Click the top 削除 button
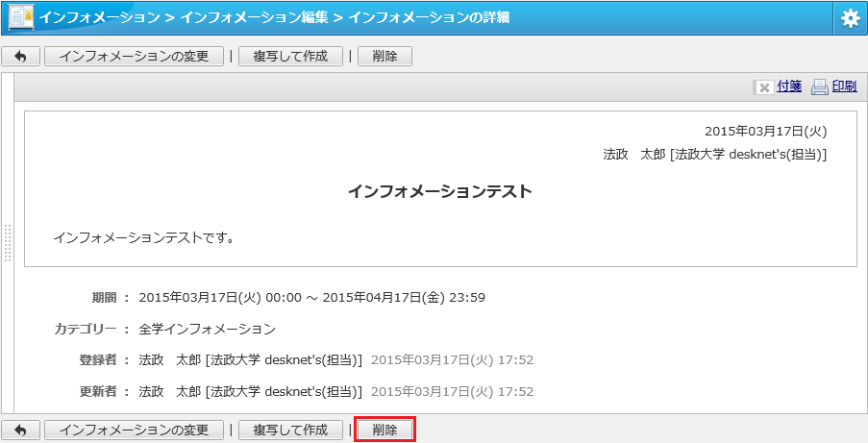868x443 pixels. [384, 57]
